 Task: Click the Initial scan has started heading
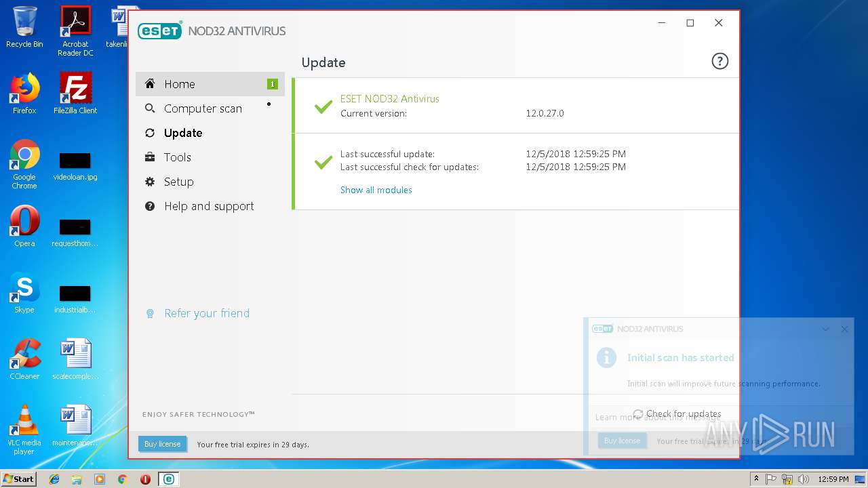(680, 358)
